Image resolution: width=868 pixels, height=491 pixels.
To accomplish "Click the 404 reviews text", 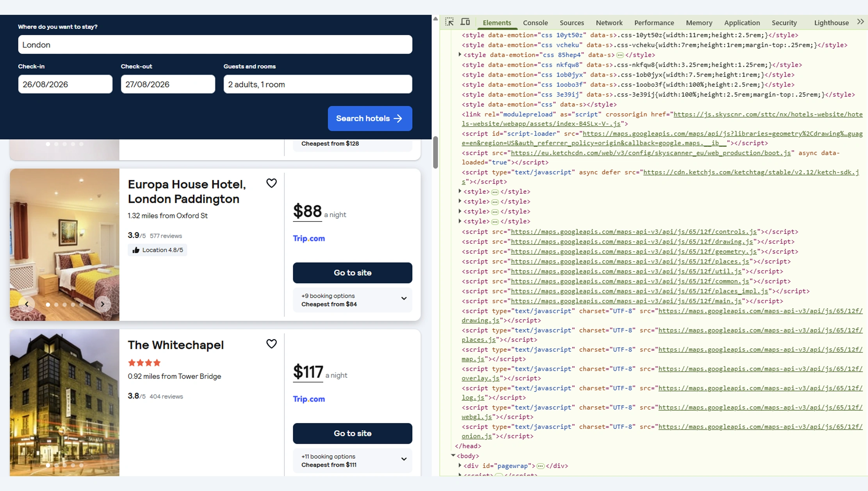I will pyautogui.click(x=166, y=396).
